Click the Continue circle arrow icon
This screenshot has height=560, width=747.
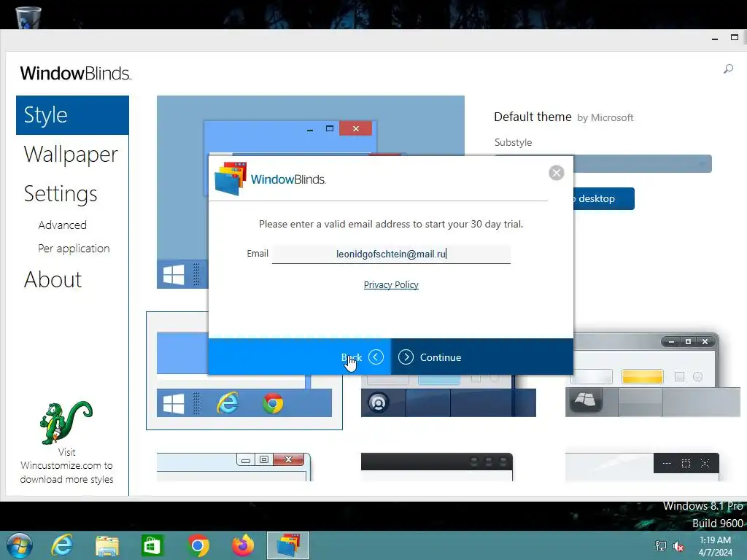406,357
